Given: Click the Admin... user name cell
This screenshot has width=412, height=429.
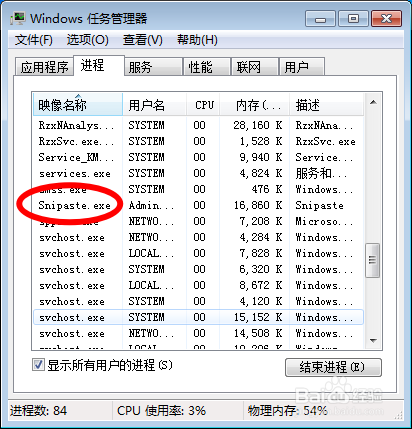Looking at the screenshot, I should click(x=151, y=205).
